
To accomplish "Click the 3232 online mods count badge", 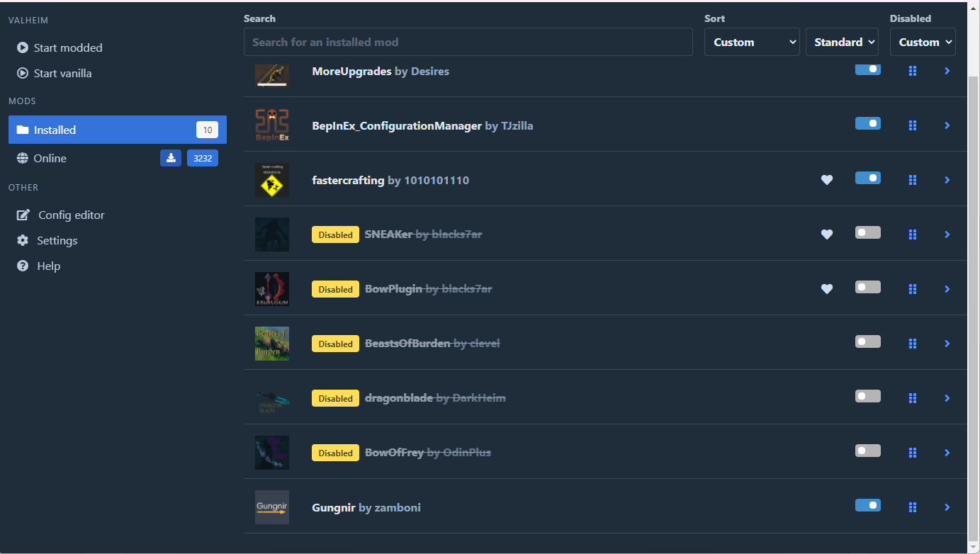I will point(203,158).
